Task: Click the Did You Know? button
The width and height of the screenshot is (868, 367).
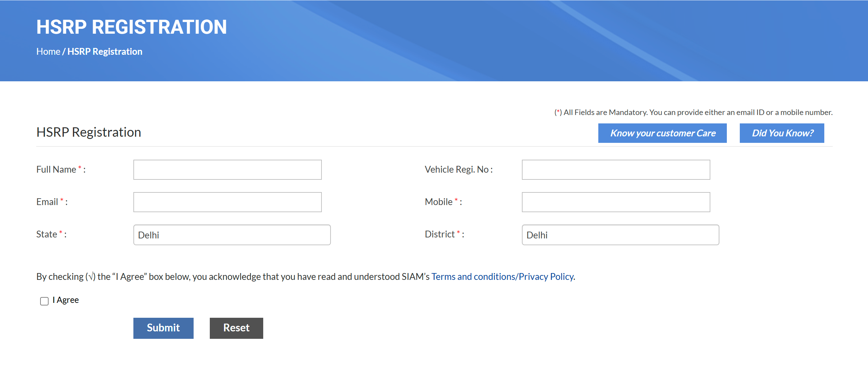Action: [782, 133]
